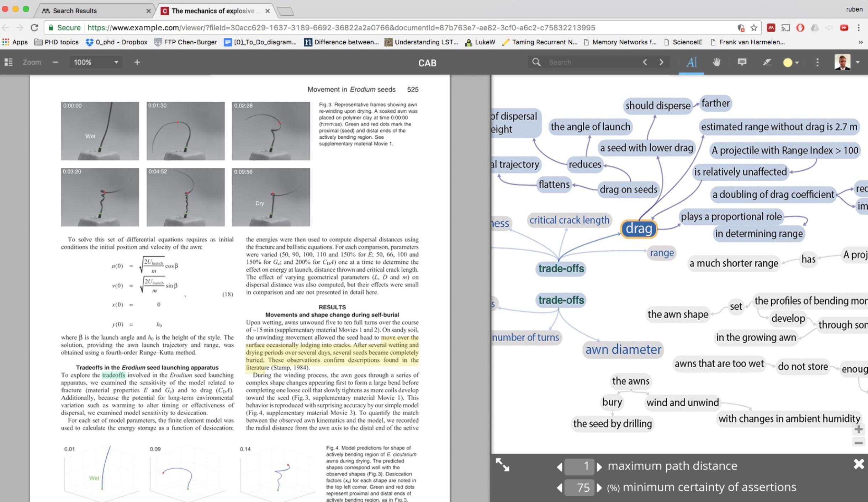The width and height of the screenshot is (868, 502).
Task: Click the number of turns node
Action: [x=525, y=337]
